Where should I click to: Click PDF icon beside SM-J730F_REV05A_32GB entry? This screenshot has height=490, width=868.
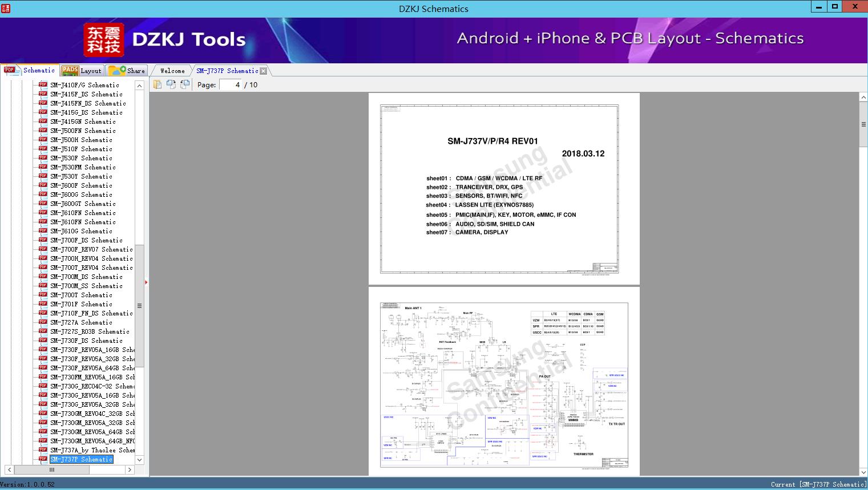click(x=43, y=358)
